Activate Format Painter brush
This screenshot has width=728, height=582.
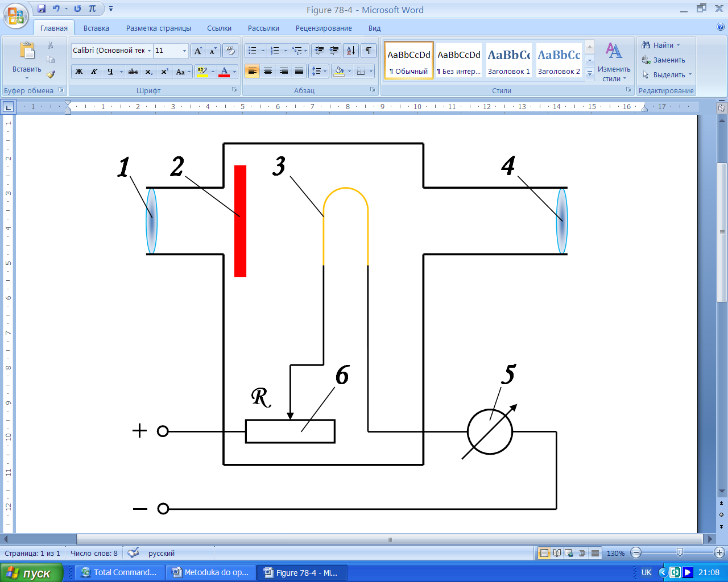pos(51,74)
